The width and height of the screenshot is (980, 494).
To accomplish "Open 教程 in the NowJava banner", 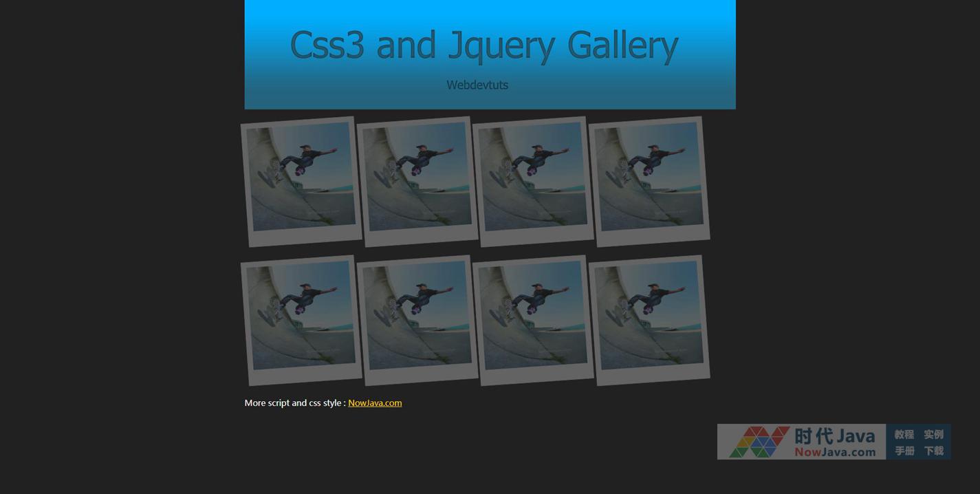I will point(904,435).
